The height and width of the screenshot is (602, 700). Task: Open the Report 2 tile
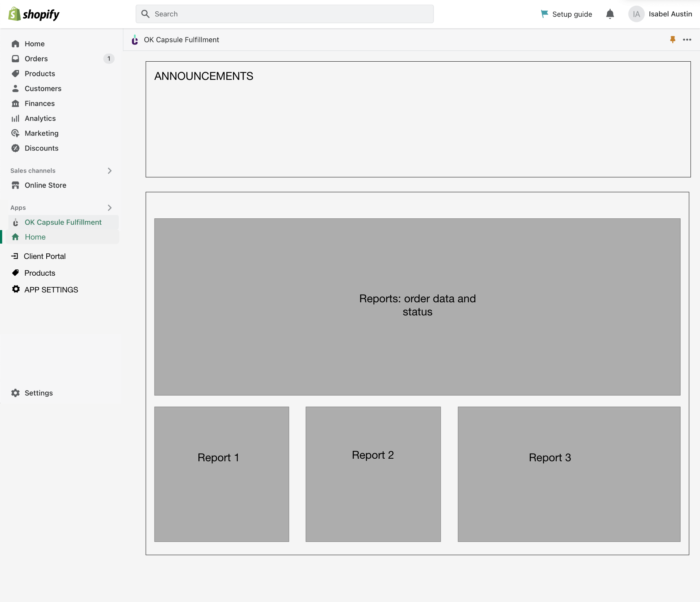(373, 474)
